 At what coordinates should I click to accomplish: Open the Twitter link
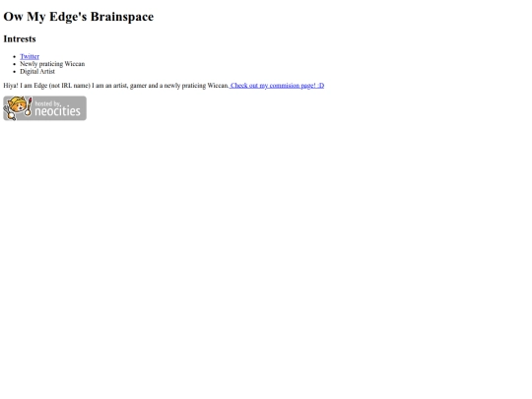(x=30, y=56)
